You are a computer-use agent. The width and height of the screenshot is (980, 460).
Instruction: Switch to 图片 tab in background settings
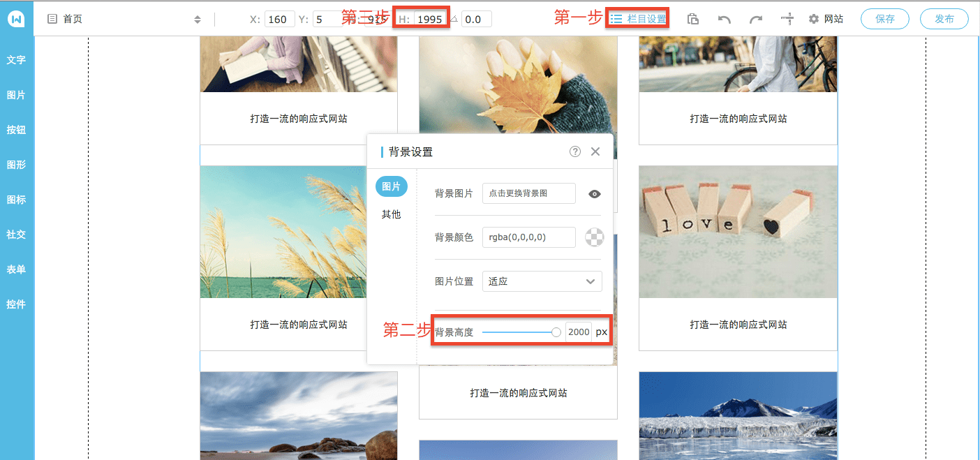(x=392, y=186)
